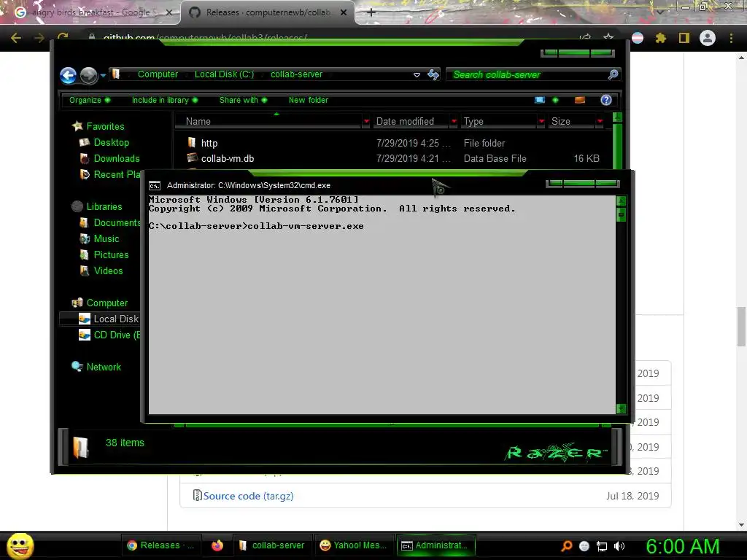747x560 pixels.
Task: Sort by the Date modified column
Action: click(411, 122)
